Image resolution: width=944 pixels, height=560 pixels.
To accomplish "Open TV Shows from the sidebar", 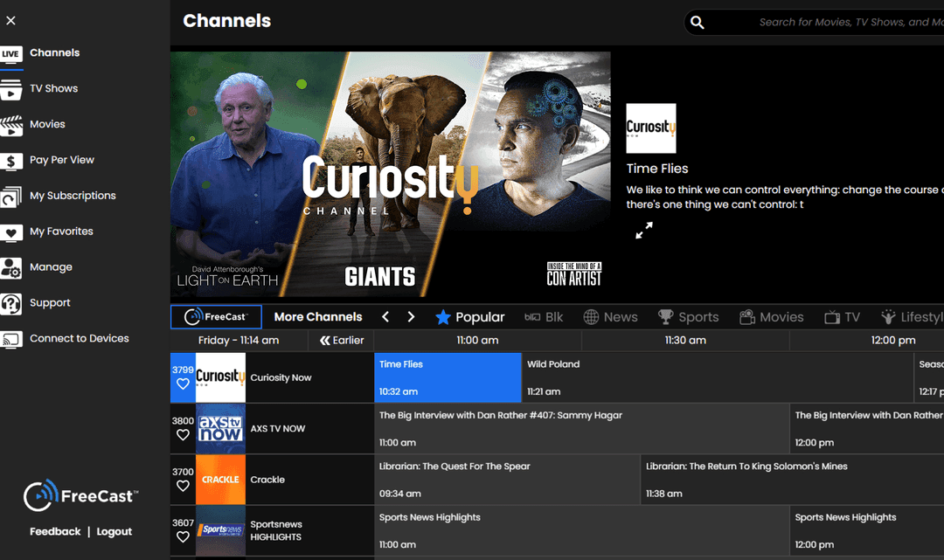I will [54, 88].
